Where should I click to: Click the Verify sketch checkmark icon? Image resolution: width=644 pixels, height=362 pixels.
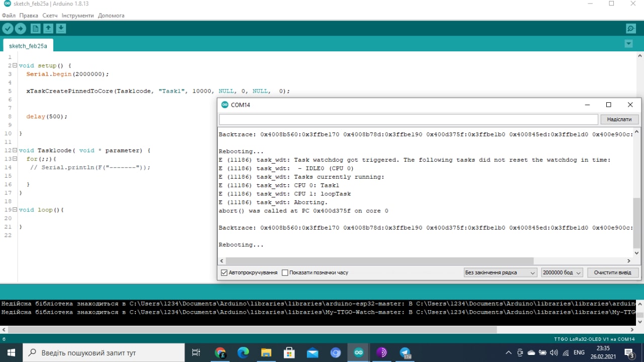coord(8,29)
